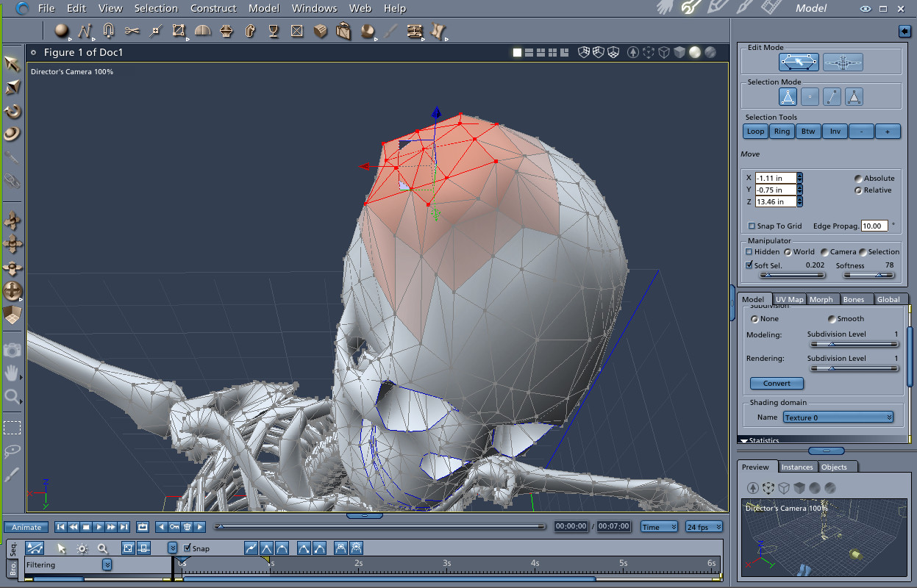This screenshot has width=917, height=588.
Task: Click the dome-shaped toolbar icon
Action: point(202,31)
